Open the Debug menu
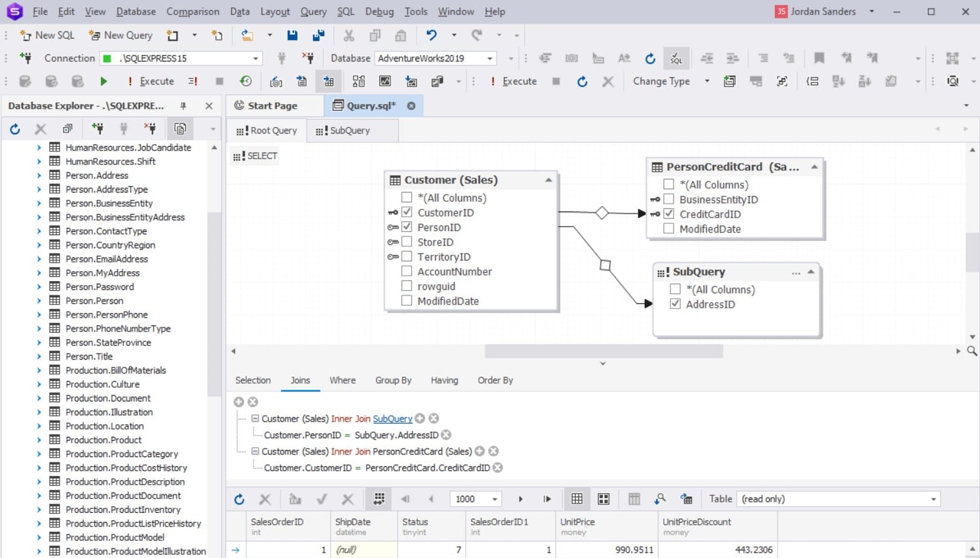The width and height of the screenshot is (980, 558). 379,12
